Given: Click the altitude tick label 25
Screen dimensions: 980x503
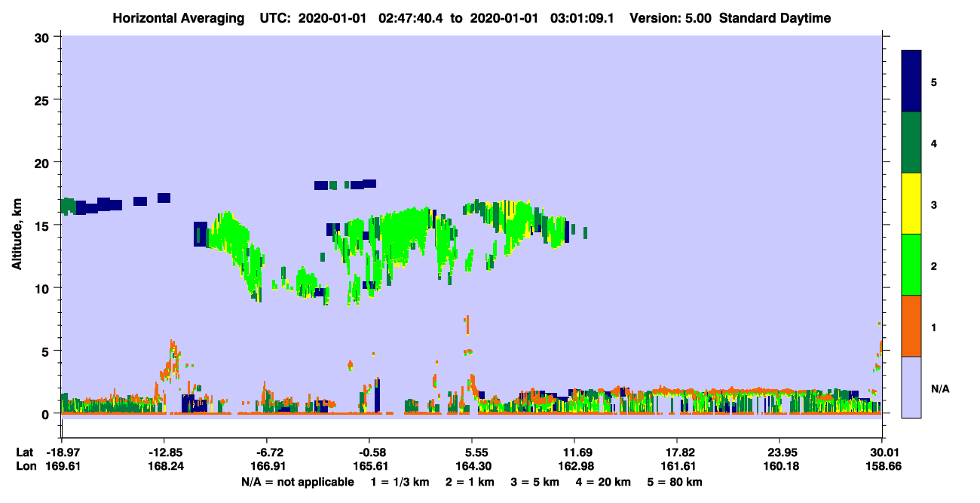Looking at the screenshot, I should click(x=42, y=100).
